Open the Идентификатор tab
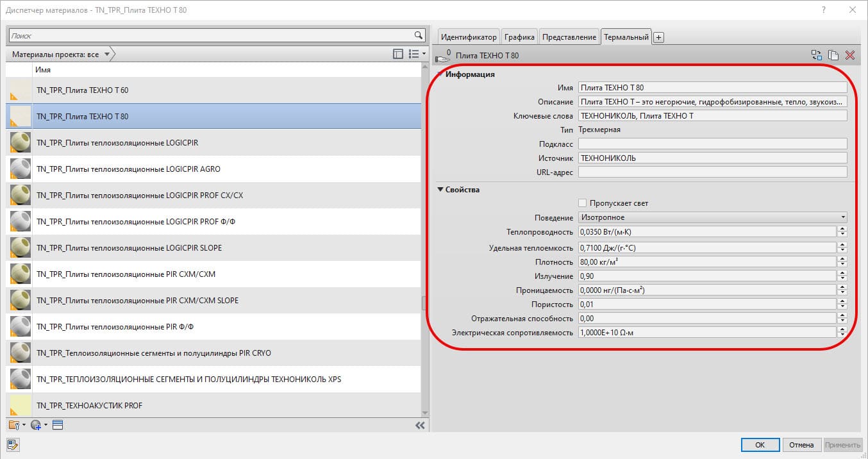868x459 pixels. click(x=470, y=37)
